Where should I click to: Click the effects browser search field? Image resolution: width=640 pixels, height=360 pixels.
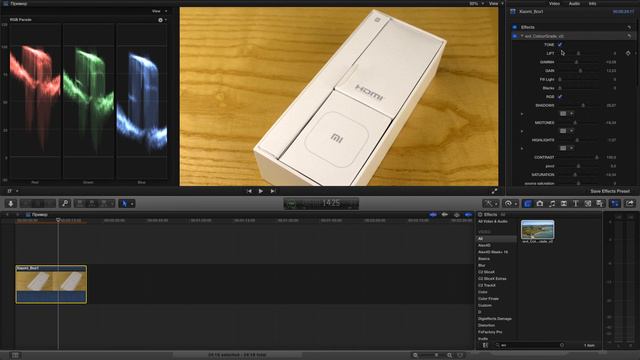click(530, 345)
